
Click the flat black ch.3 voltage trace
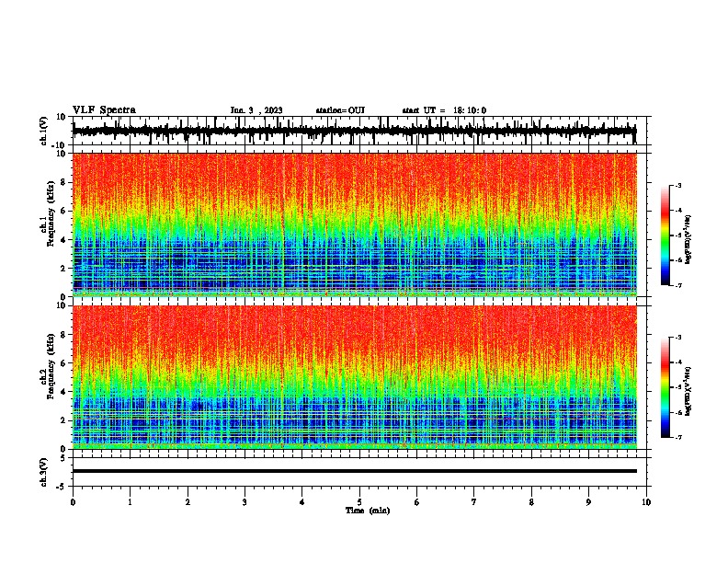click(x=354, y=471)
